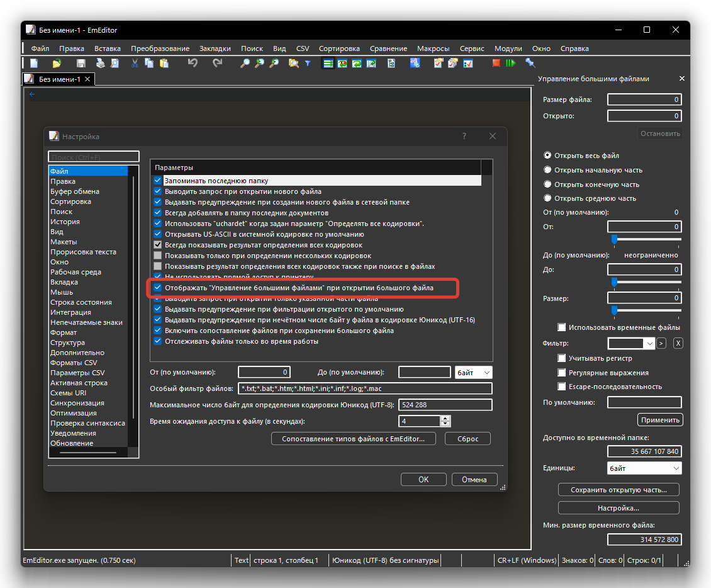Close the Управление большими файлами panel

click(x=681, y=79)
